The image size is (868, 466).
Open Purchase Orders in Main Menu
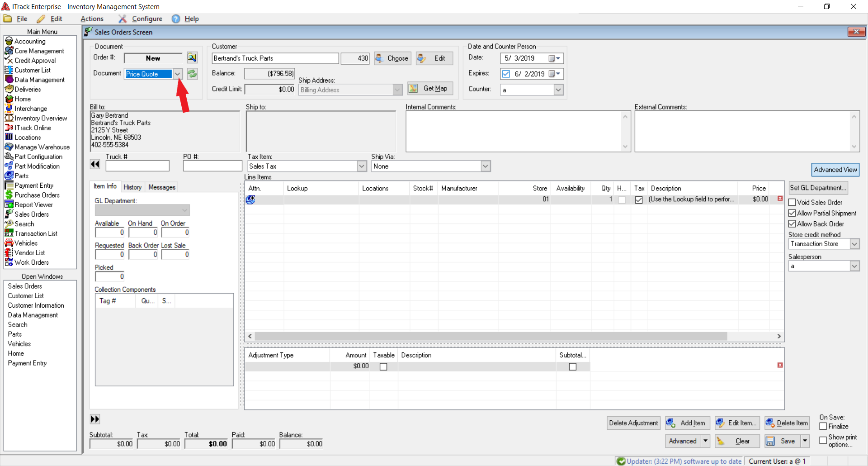(x=37, y=195)
